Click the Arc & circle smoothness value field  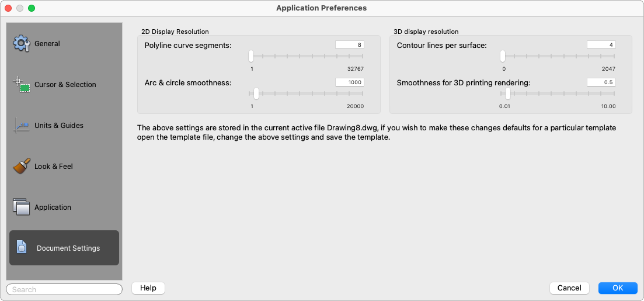[x=349, y=82]
